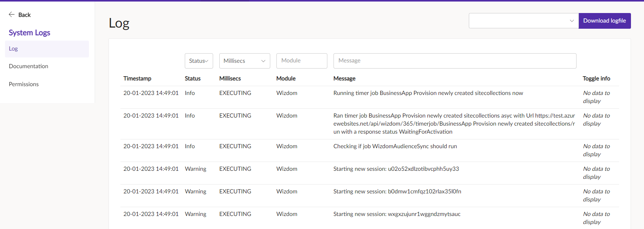Click the Millisecs column header
The width and height of the screenshot is (644, 229).
(x=230, y=79)
